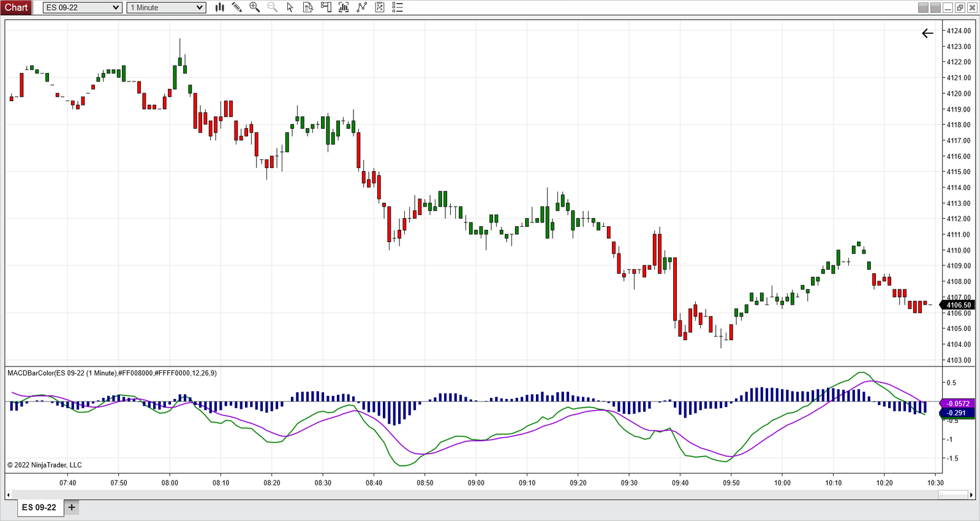Select the MACDBarColor indicator label
Image resolution: width=980 pixels, height=521 pixels.
click(111, 373)
